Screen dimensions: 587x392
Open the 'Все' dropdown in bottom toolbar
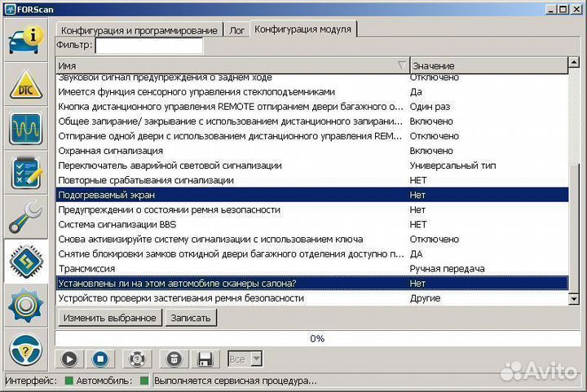coord(245,359)
